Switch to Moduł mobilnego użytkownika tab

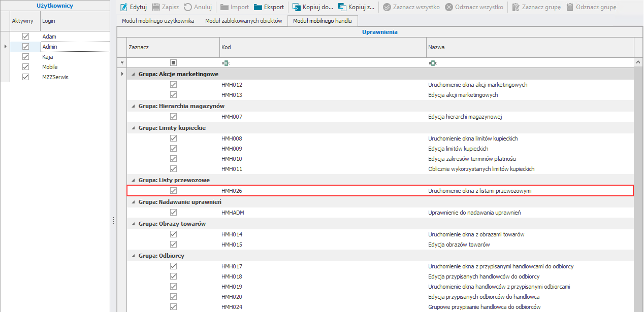(x=158, y=21)
